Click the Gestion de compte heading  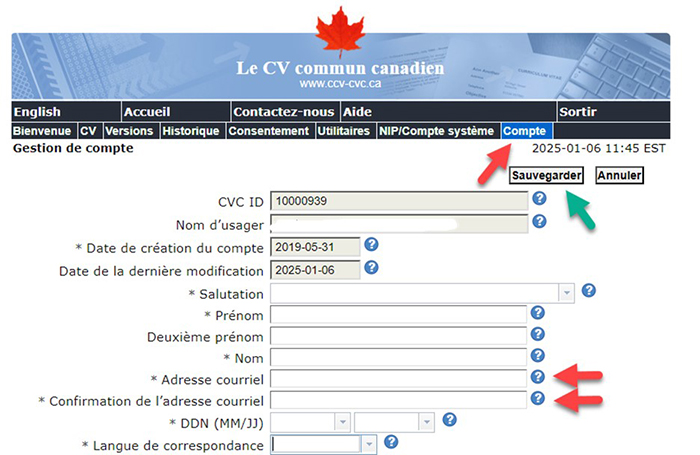coord(73,148)
